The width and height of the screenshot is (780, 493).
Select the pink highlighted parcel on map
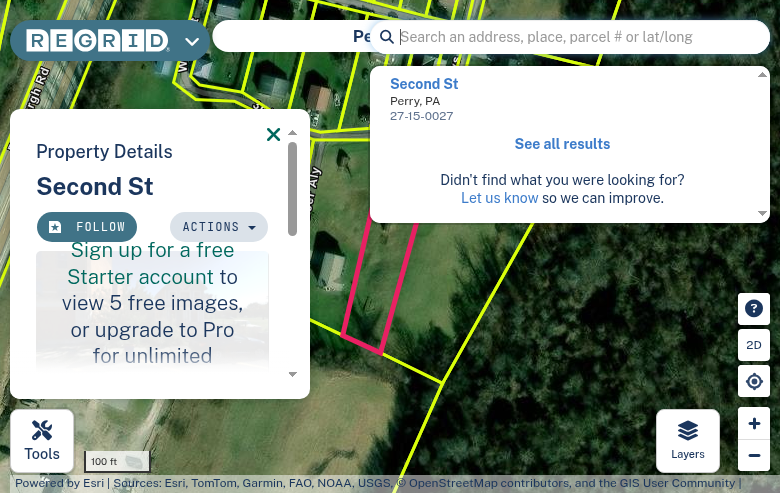[x=378, y=289]
